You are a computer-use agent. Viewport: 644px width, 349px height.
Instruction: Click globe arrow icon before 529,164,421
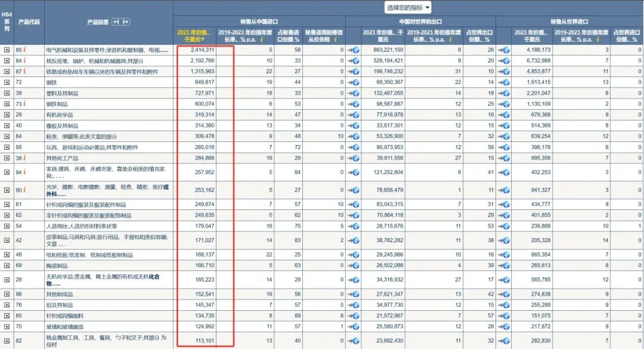click(353, 60)
